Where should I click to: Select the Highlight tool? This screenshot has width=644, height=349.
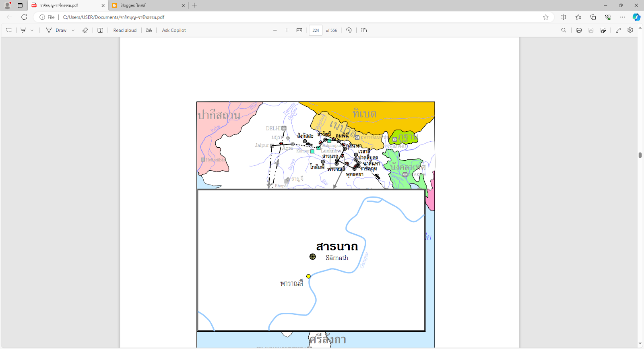coord(23,30)
